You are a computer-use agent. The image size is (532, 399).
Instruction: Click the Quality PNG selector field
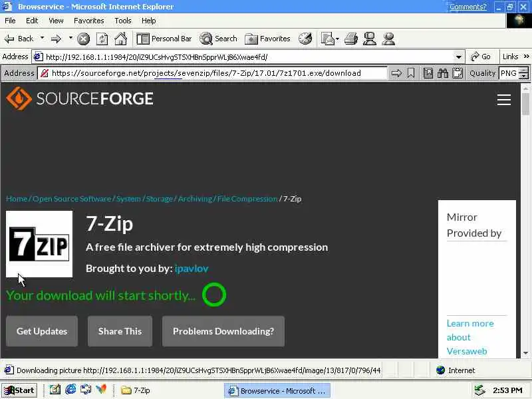[x=509, y=73]
